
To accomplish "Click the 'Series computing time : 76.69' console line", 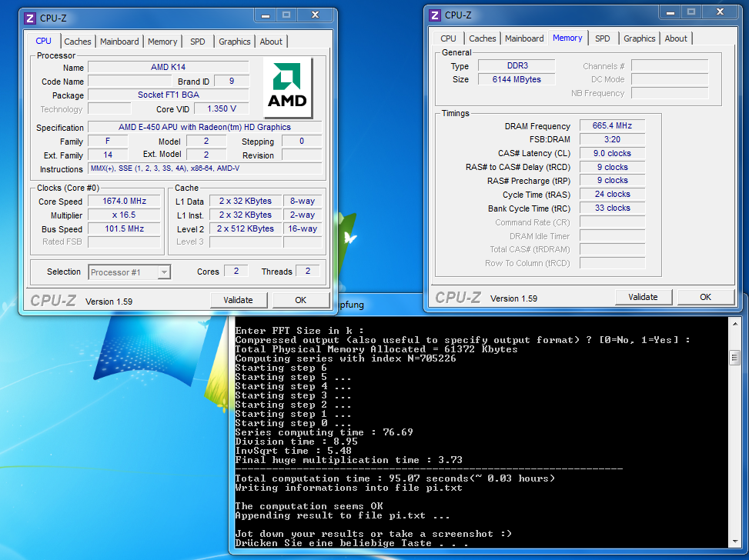I will pos(324,432).
